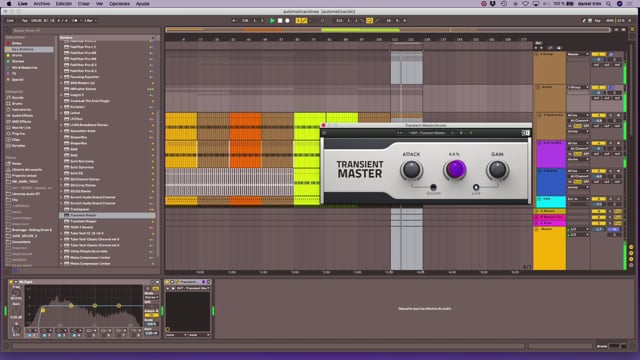Open the Archivo menu
This screenshot has height=360, width=640.
tap(42, 4)
